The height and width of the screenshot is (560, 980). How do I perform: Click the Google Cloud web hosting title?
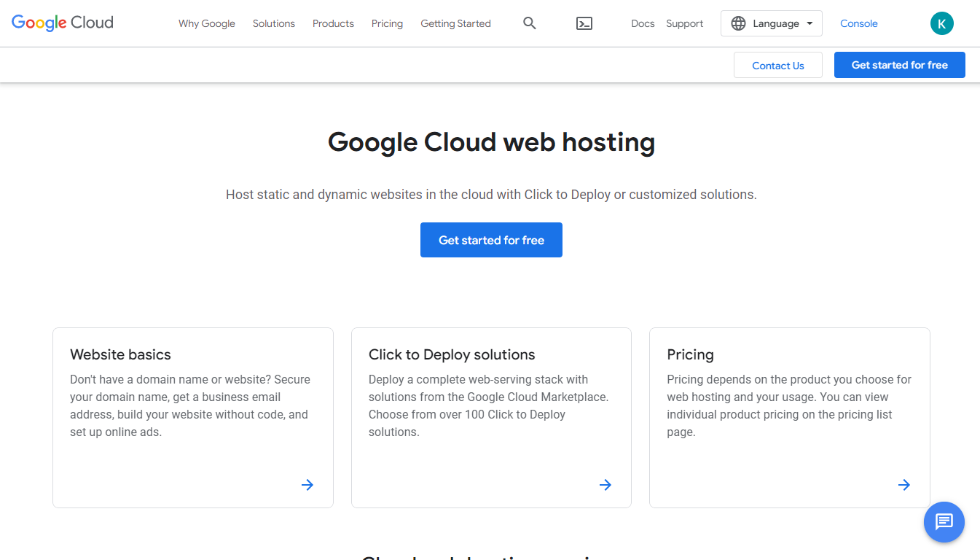[491, 141]
